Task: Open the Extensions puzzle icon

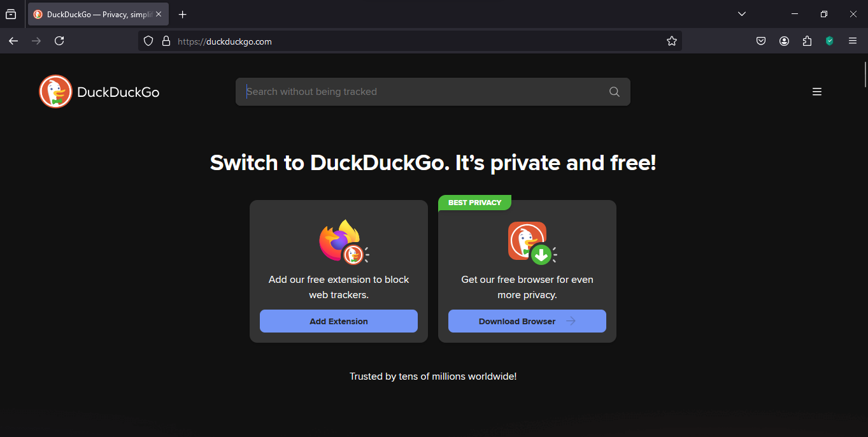Action: click(807, 41)
